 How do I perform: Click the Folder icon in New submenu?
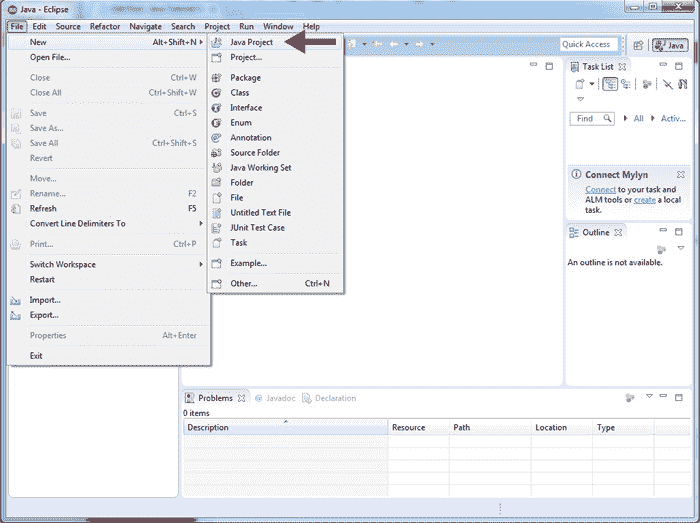217,183
